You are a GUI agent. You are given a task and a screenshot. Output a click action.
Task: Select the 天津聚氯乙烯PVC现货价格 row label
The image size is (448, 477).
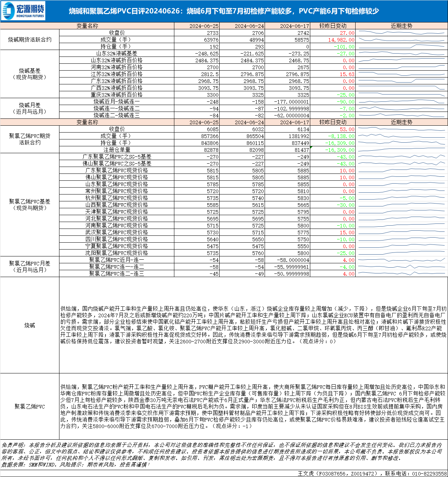click(x=116, y=212)
